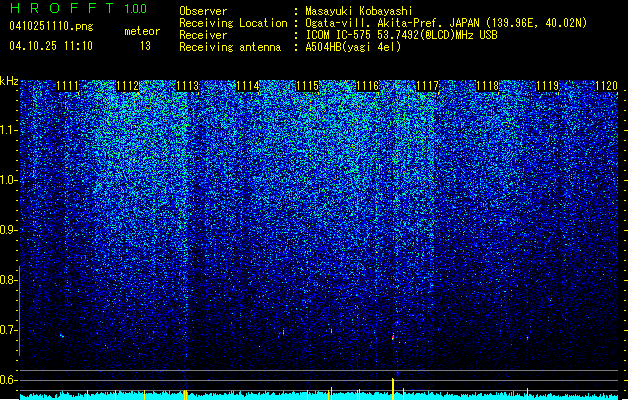Select the ICOM IC-575 receiver description
The width and height of the screenshot is (629, 400).
[402, 35]
